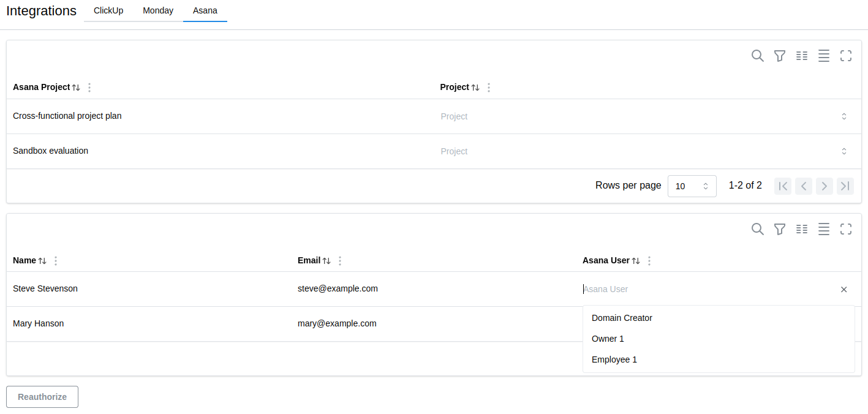Go to first page of projects
Image resolution: width=868 pixels, height=414 pixels.
(783, 186)
